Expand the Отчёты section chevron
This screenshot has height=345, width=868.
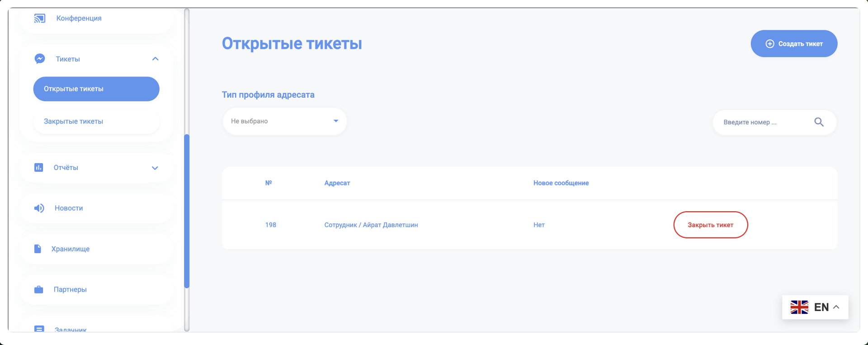click(155, 168)
